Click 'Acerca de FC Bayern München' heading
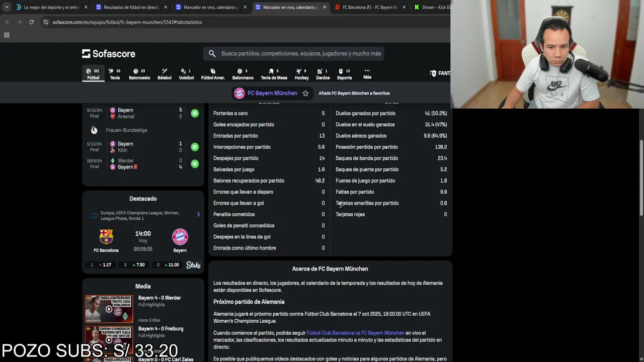Screen dimensions: 644x362 330,269
